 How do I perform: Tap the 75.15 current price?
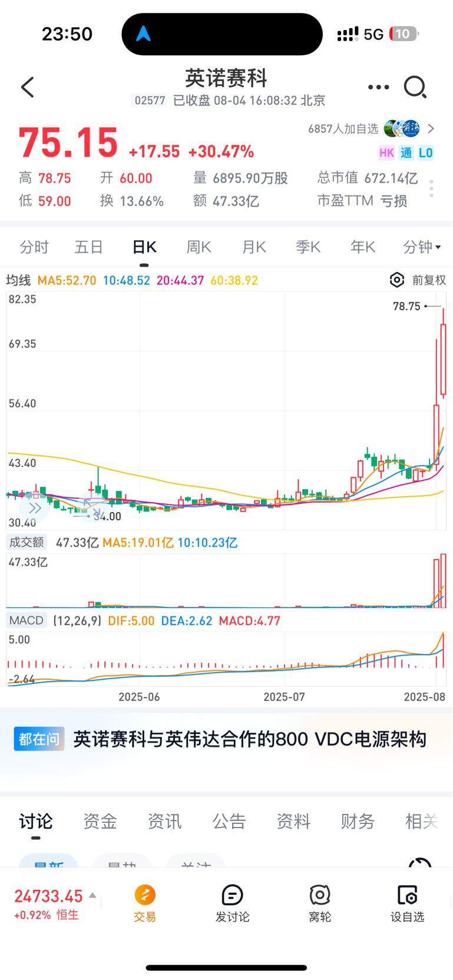68,143
